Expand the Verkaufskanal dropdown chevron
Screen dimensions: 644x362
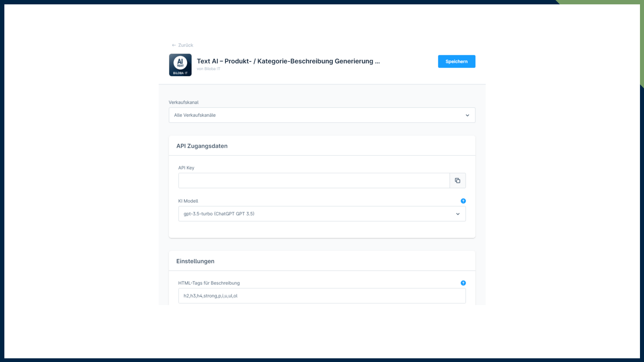(x=467, y=115)
